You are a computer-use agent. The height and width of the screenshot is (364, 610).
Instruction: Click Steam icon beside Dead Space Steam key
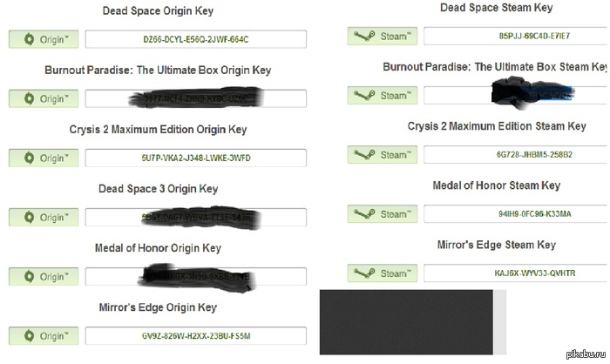[x=361, y=36]
